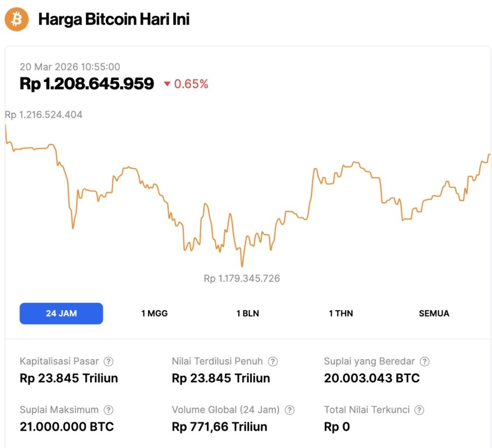
Task: Select the 24 JAM time range
Action: point(61,314)
